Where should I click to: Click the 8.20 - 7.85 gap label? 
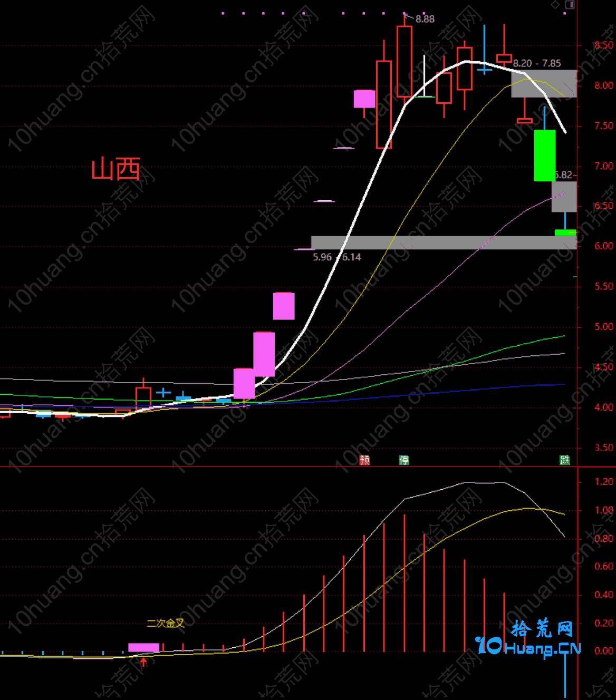point(537,63)
